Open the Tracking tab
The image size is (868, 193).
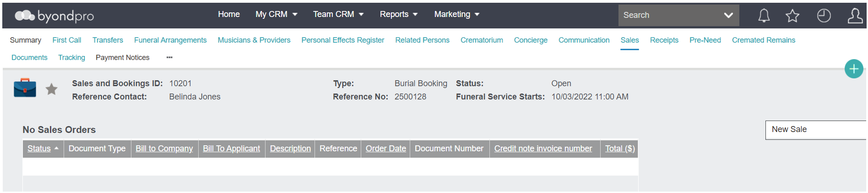tap(71, 57)
